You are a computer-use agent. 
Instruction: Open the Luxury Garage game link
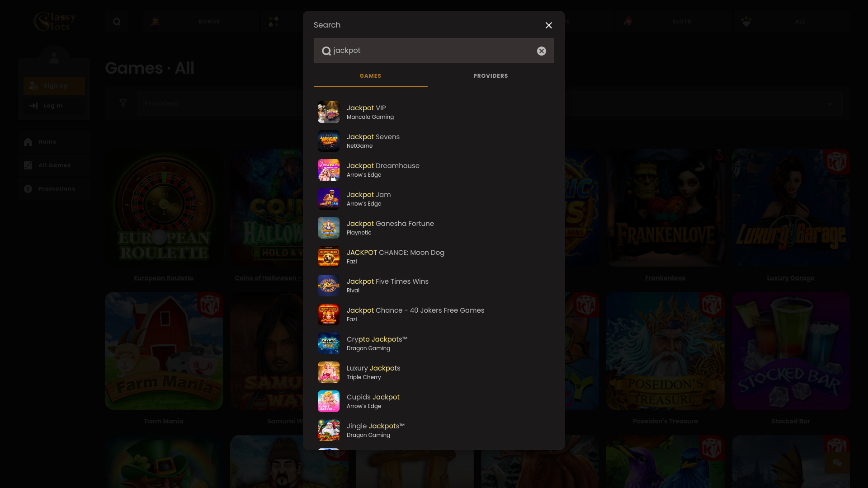[790, 278]
